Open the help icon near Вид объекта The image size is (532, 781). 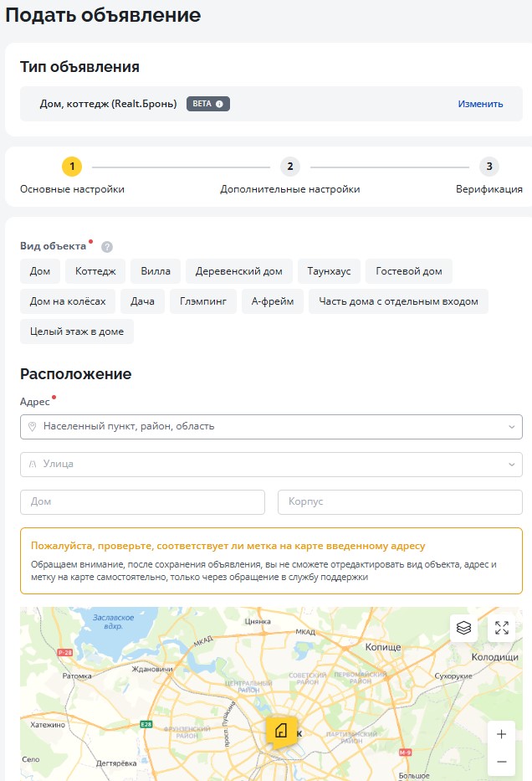tap(107, 247)
